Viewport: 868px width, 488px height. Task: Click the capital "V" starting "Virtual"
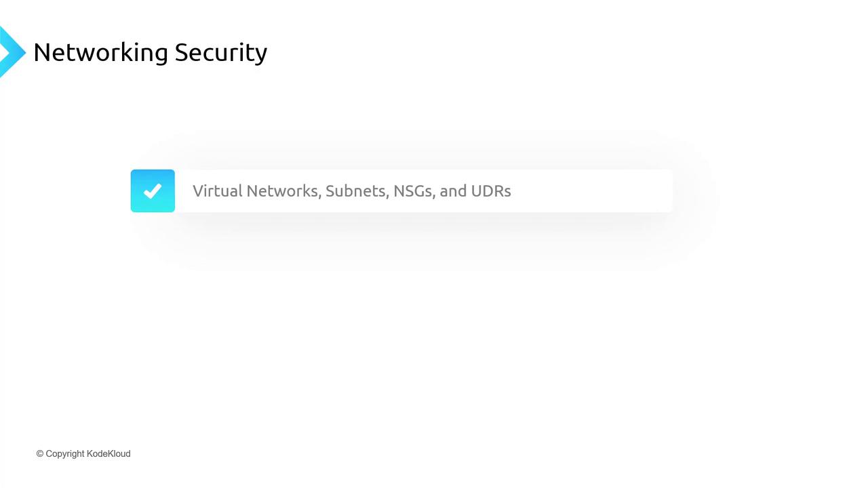point(198,190)
